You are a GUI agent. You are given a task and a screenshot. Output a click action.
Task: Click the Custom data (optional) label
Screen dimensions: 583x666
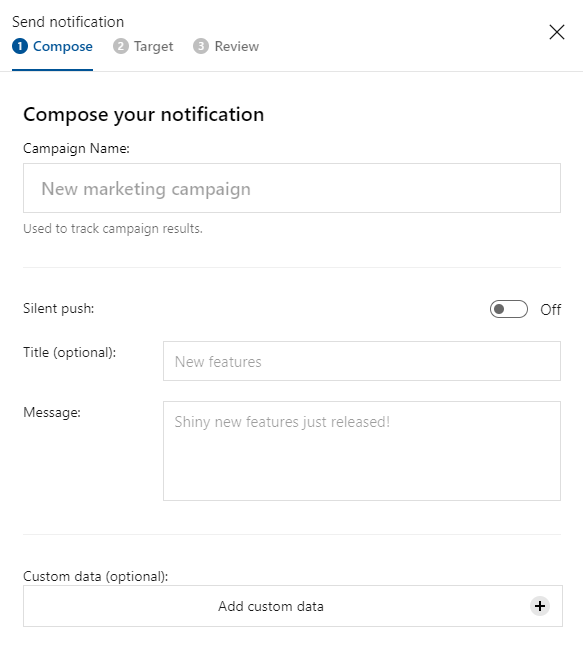[x=96, y=576]
